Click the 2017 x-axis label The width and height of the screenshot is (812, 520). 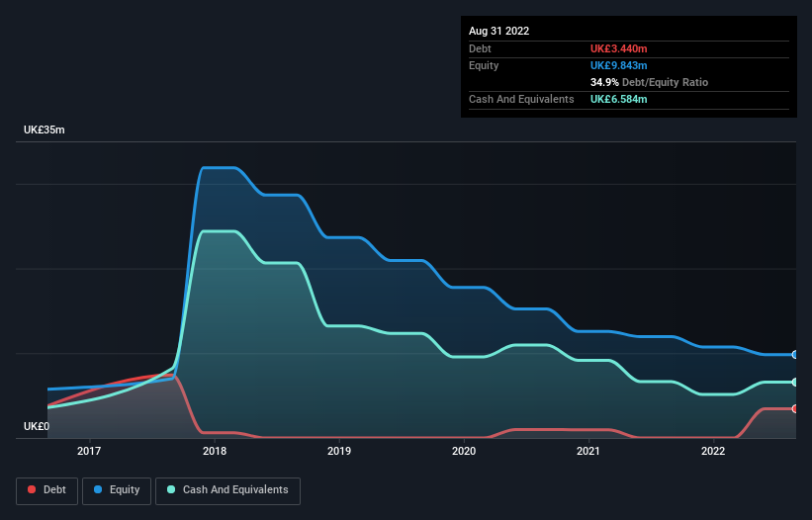click(x=89, y=451)
